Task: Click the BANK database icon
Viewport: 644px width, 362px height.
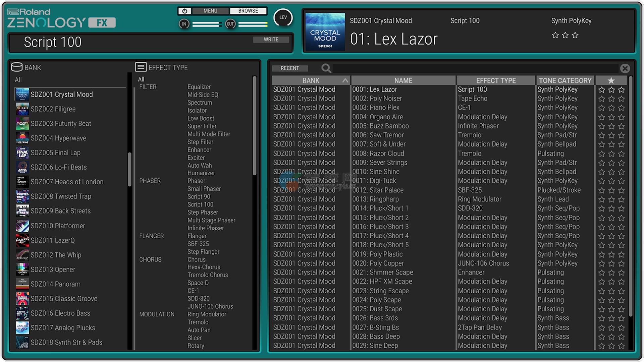Action: 17,67
